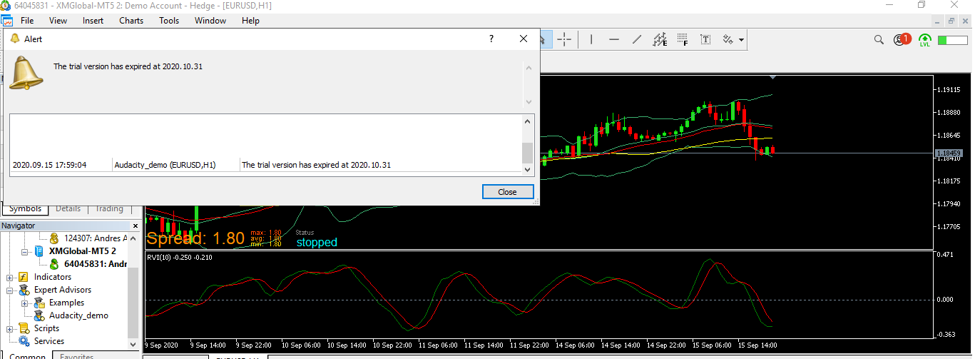Select account 64045831 in Navigator
The width and height of the screenshot is (980, 359).
[x=96, y=264]
